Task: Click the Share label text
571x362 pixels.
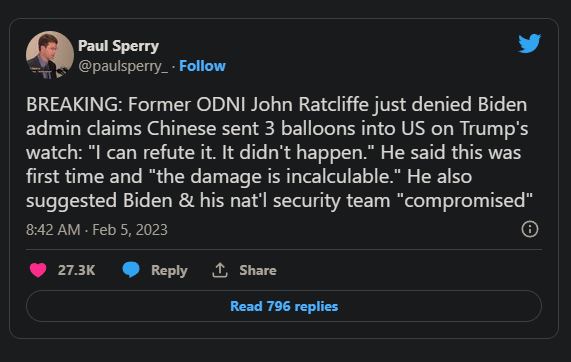Action: pyautogui.click(x=258, y=270)
